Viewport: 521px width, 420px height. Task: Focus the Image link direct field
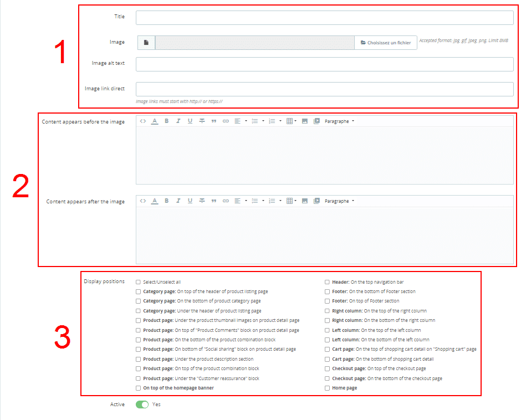[x=324, y=89]
